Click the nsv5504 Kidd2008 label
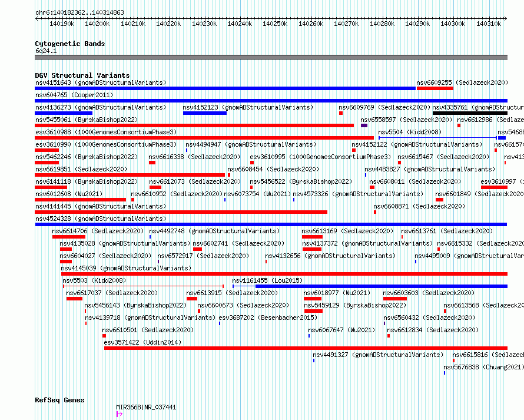Image resolution: width=524 pixels, height=420 pixels. click(410, 132)
